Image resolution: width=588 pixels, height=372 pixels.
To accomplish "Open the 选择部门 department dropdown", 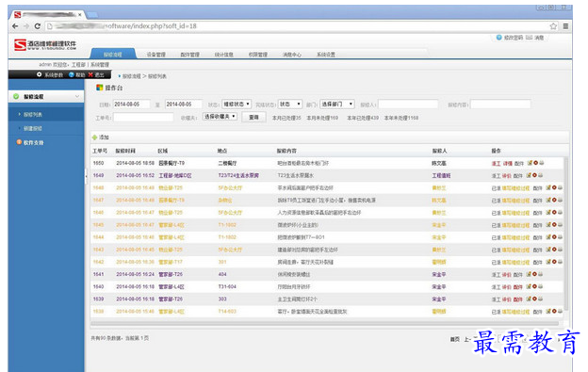I will point(337,105).
